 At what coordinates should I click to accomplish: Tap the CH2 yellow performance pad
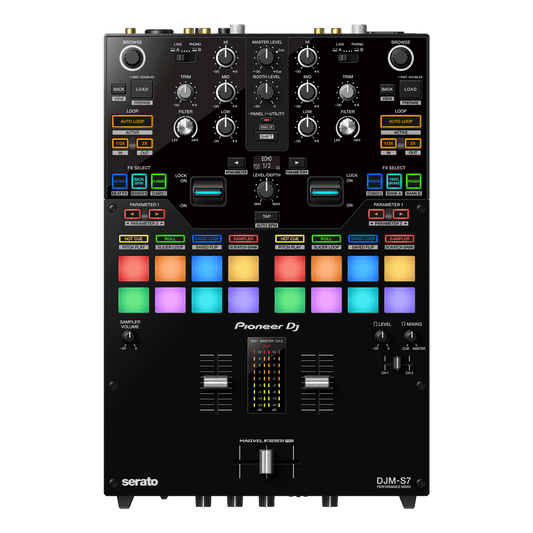coord(399,269)
